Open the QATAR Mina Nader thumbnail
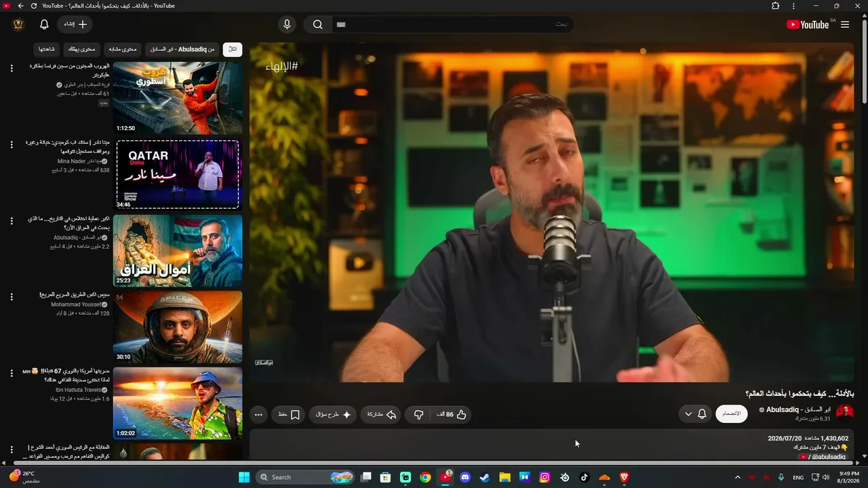868x488 pixels. click(x=178, y=175)
